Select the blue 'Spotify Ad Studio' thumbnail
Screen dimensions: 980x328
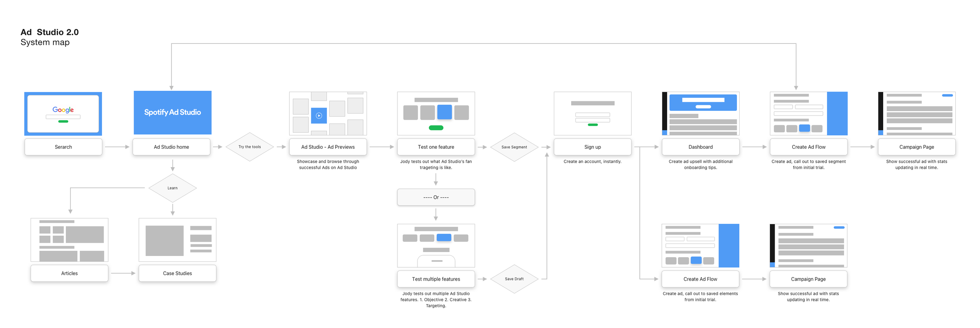click(x=172, y=113)
